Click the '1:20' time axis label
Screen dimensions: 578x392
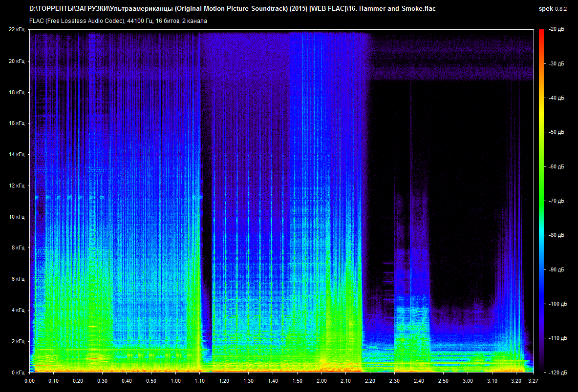(224, 381)
